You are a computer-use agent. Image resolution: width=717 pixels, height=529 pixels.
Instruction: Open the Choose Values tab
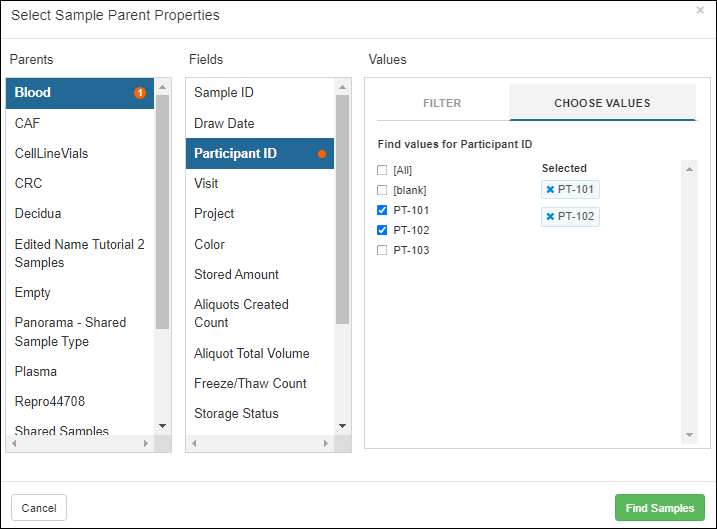(x=602, y=103)
